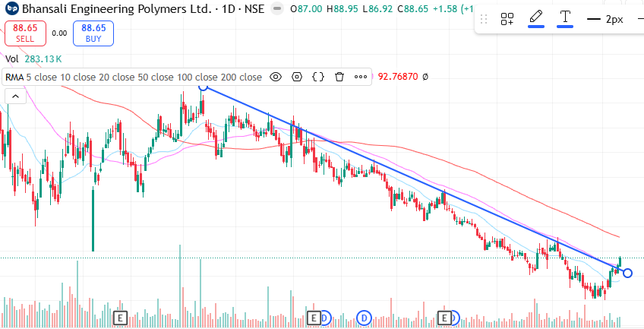Click the 0.00 spread value
Screen dimensions: 644x329
point(59,33)
